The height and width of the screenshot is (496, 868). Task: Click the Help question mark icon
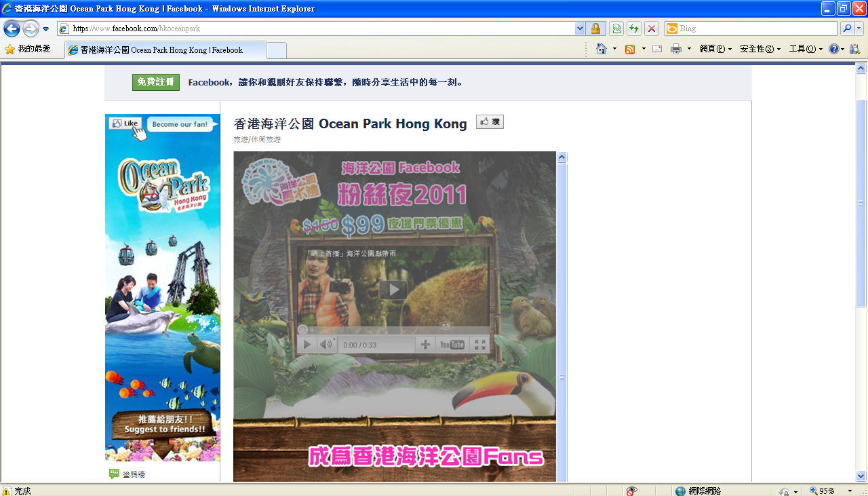834,49
